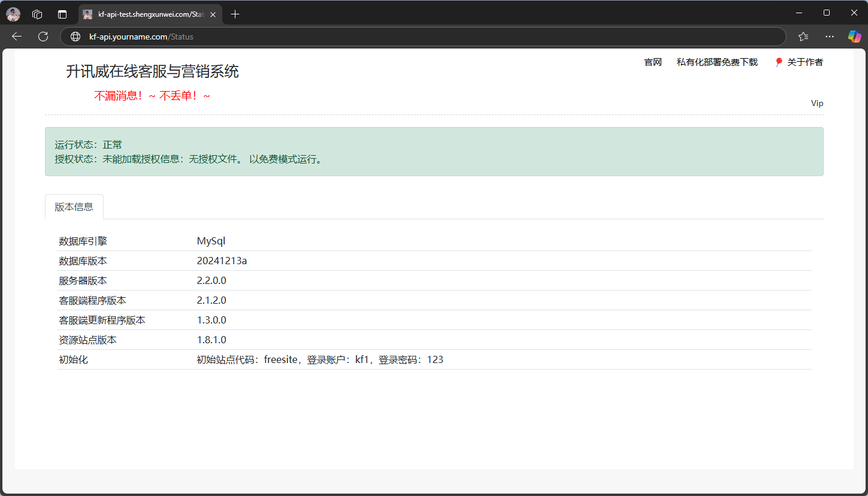The height and width of the screenshot is (496, 868).
Task: Open the 官网 link
Action: tap(652, 62)
